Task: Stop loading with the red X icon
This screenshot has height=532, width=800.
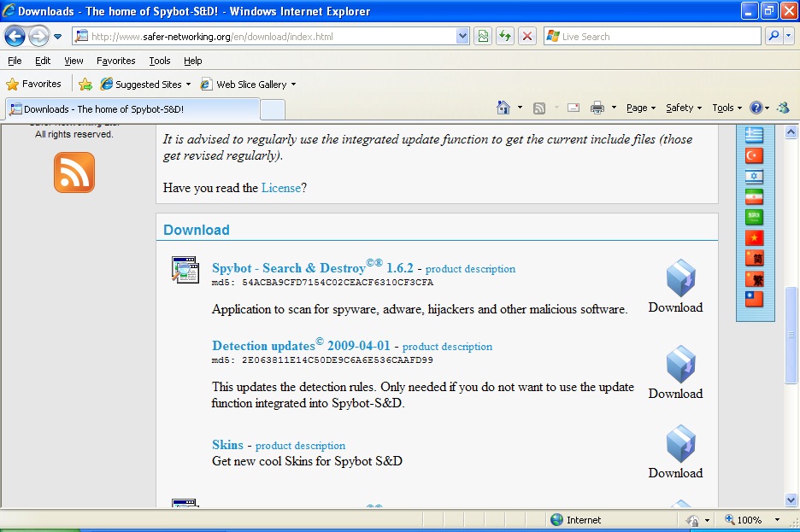Action: pyautogui.click(x=527, y=36)
